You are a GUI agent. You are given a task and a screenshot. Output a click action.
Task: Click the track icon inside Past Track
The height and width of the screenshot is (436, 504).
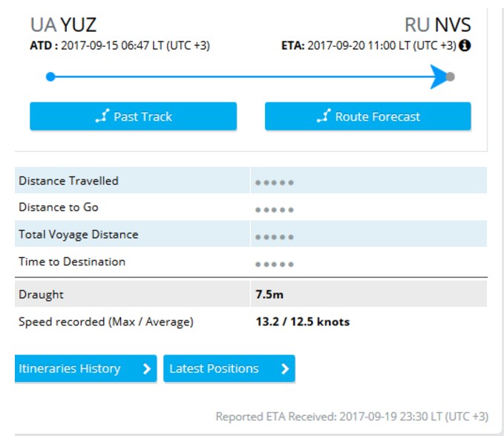(x=102, y=116)
